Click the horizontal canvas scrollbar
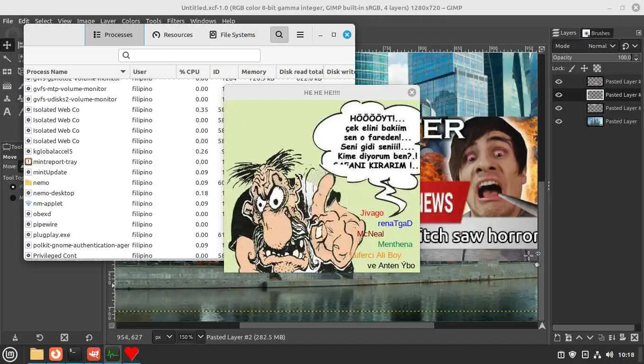This screenshot has width=644, height=364. click(x=337, y=325)
